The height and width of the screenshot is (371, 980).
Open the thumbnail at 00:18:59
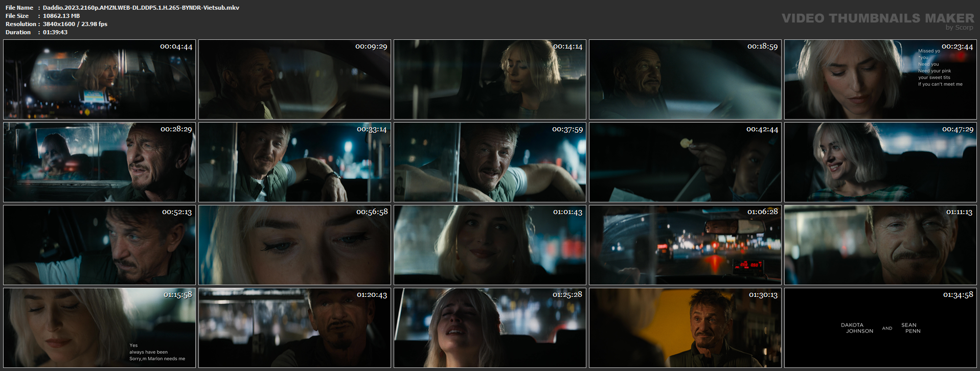[x=685, y=79]
